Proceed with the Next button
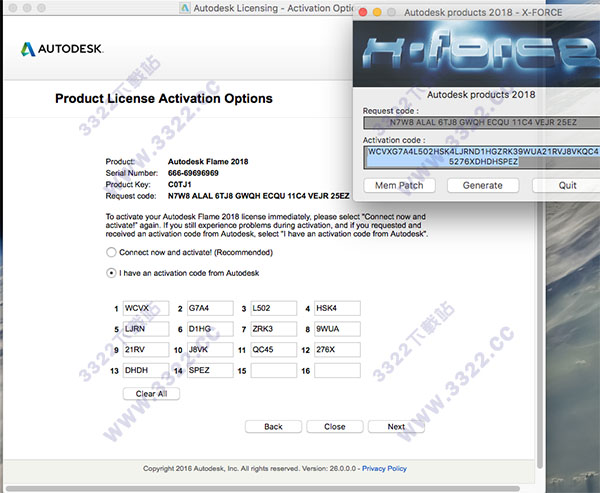This screenshot has height=493, width=600. [396, 426]
